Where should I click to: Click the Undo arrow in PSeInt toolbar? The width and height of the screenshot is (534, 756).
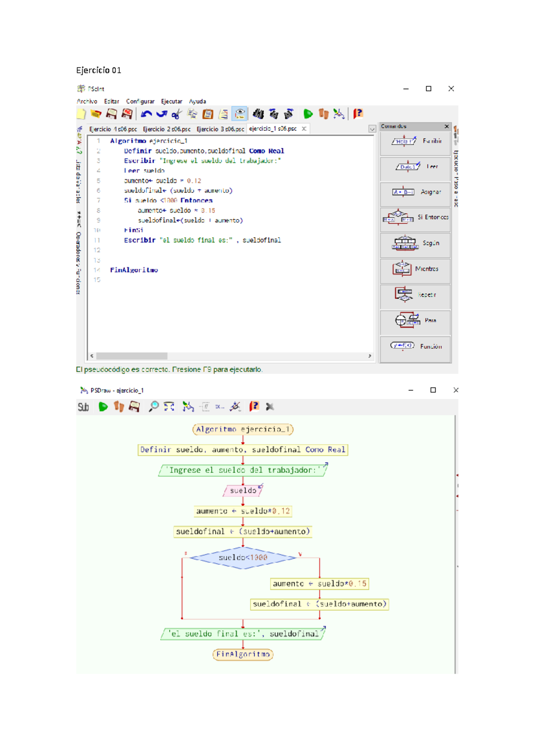146,114
